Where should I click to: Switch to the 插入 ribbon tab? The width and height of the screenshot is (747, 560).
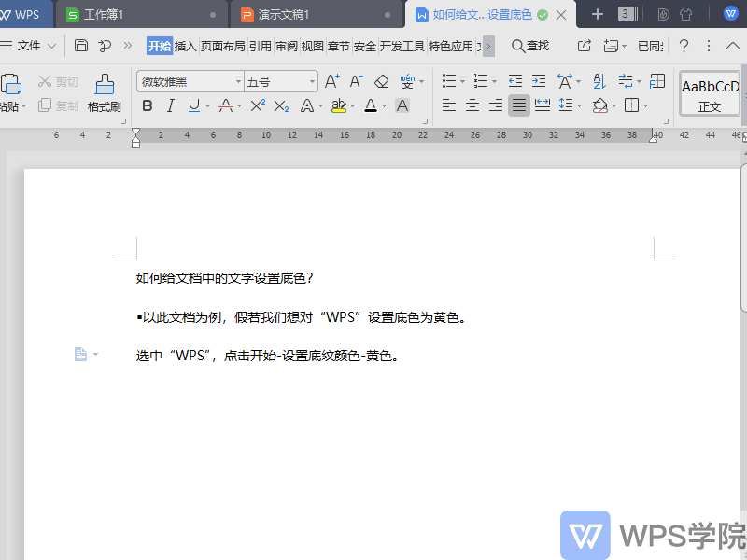pyautogui.click(x=185, y=45)
